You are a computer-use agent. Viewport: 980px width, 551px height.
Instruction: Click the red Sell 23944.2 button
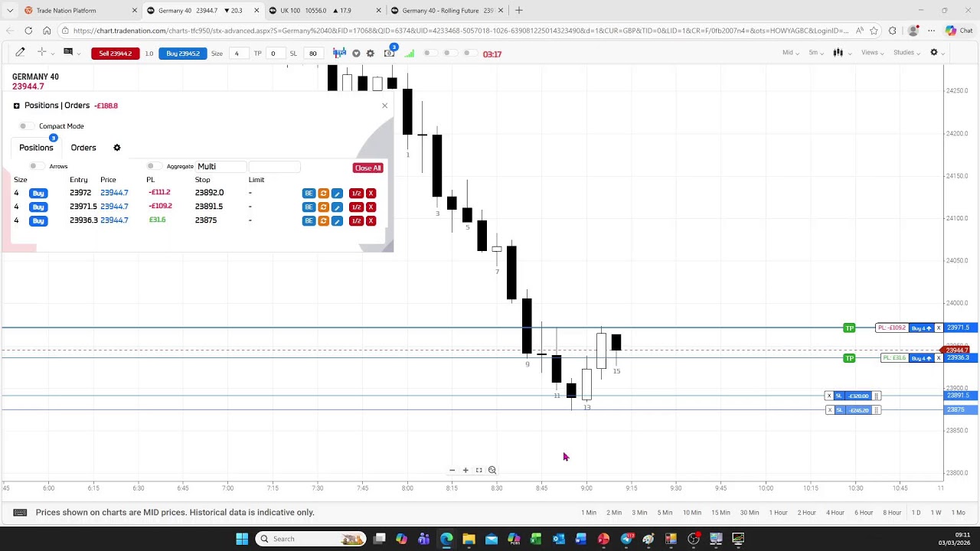[115, 54]
